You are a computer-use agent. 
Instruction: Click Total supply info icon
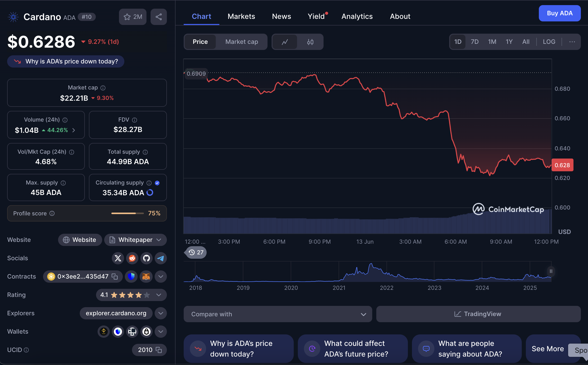pyautogui.click(x=145, y=152)
